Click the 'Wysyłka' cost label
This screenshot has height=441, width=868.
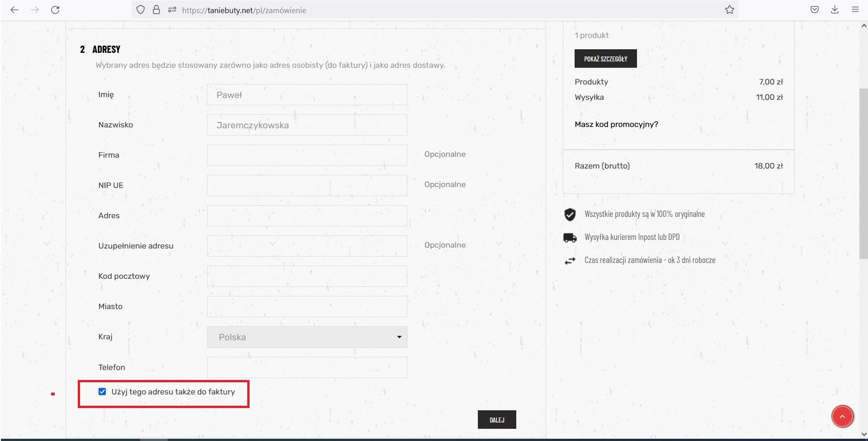pos(589,97)
